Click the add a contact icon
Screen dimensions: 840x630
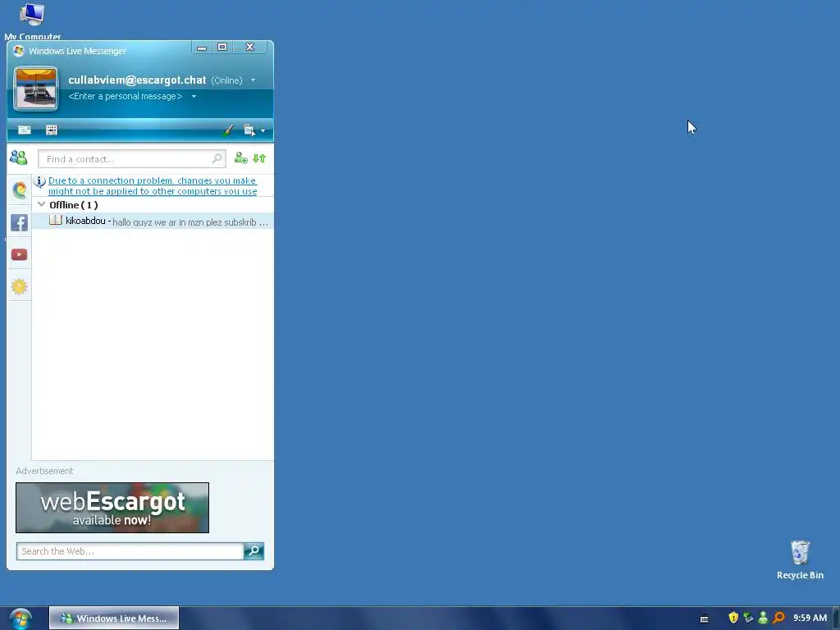pos(241,158)
